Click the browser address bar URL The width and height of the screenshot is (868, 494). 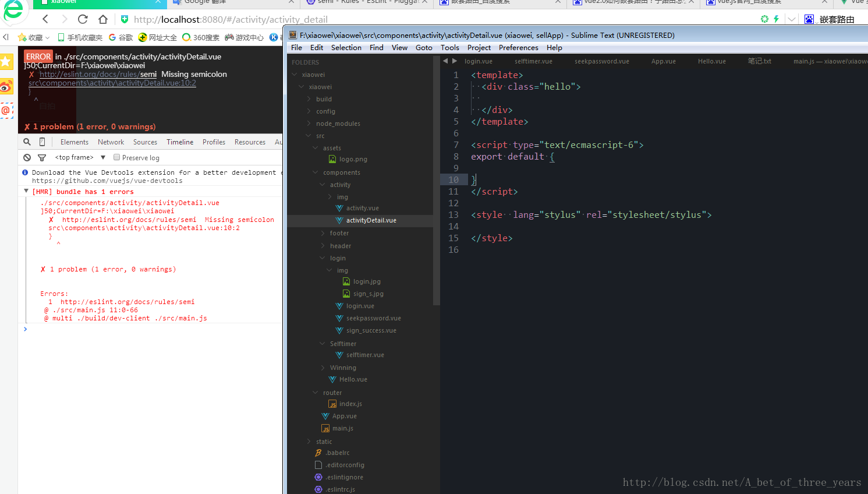231,19
